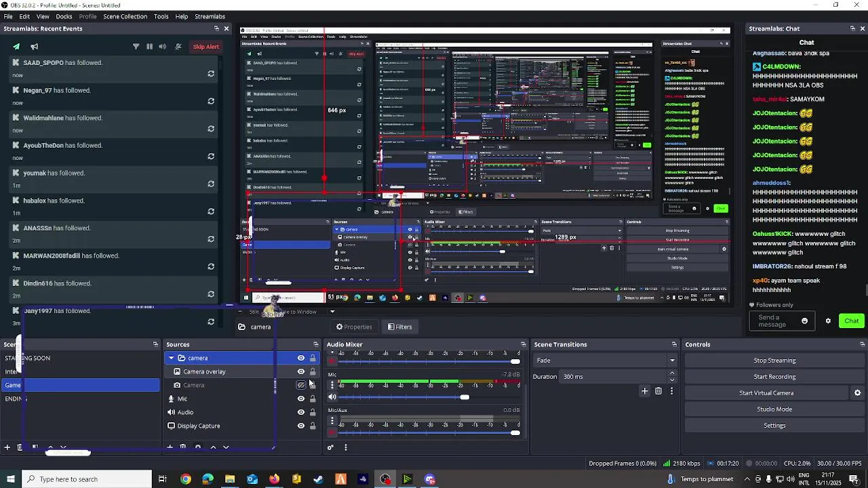Increase transition duration stepper
Screen dimensions: 868x488
pyautogui.click(x=672, y=373)
